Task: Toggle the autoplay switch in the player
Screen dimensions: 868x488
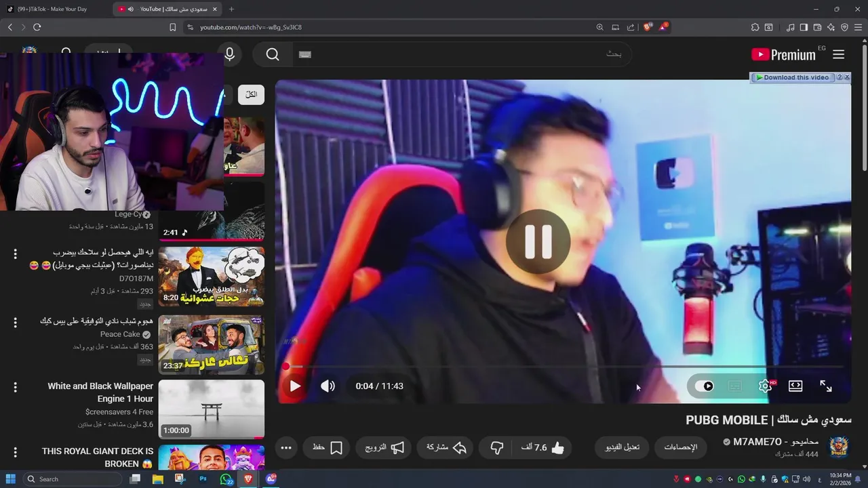Action: [704, 386]
